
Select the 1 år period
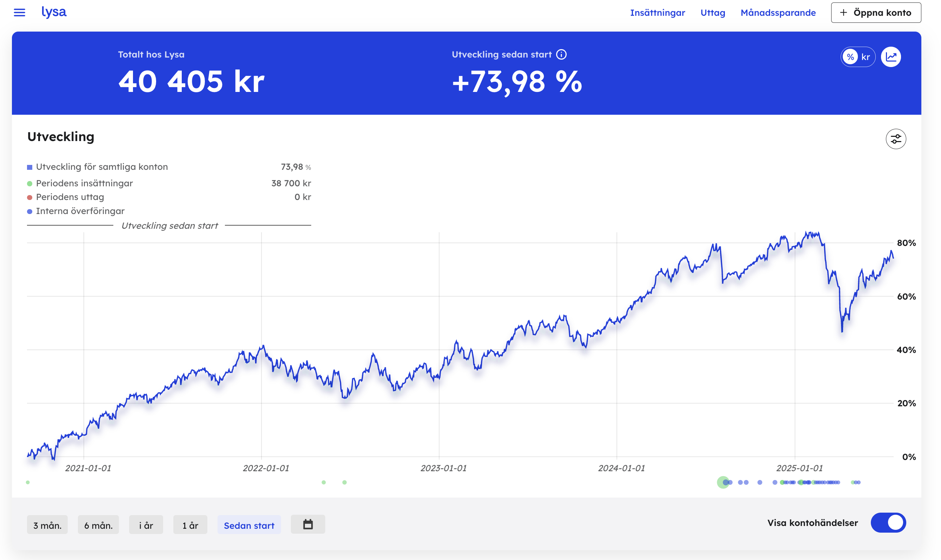tap(190, 525)
